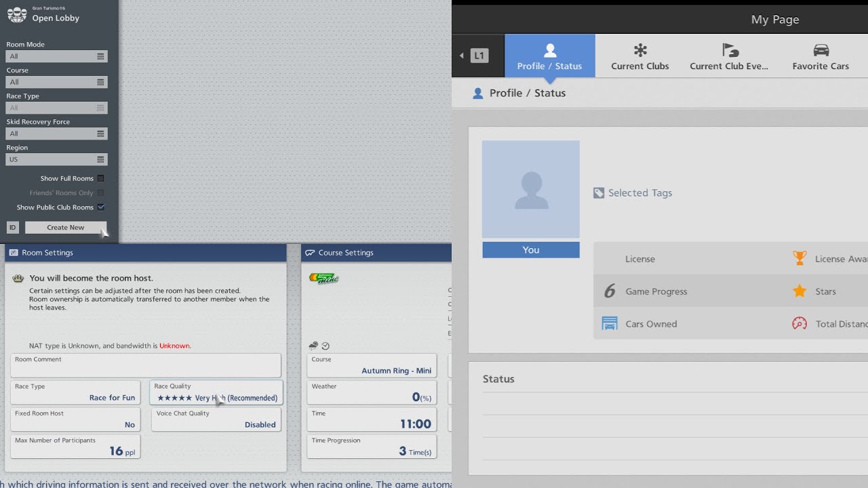Click the Selected Tags label
This screenshot has width=868, height=488.
[640, 193]
